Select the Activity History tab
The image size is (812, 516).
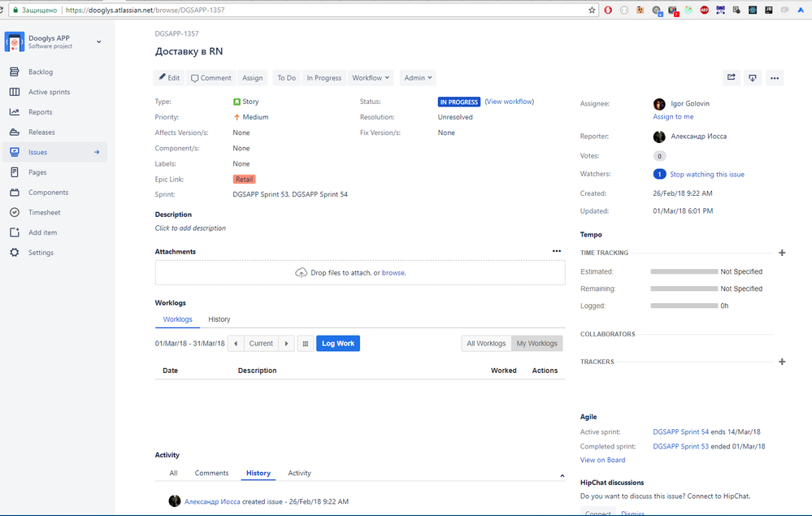(258, 473)
